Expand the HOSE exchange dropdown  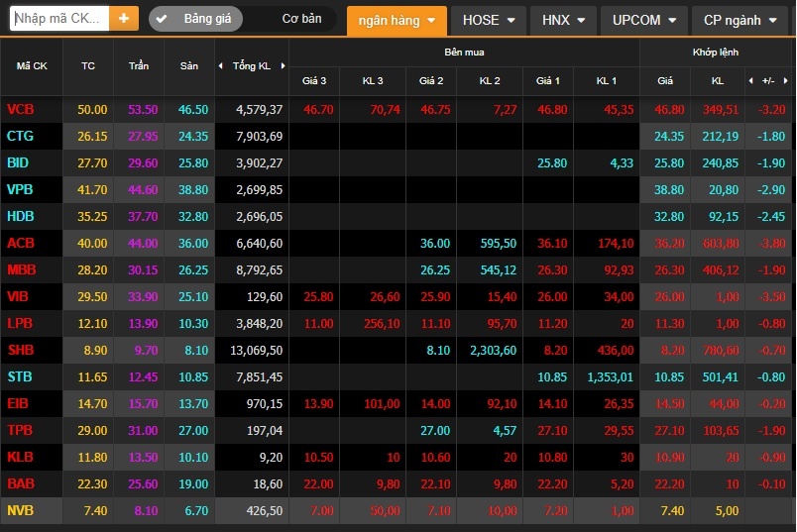click(x=489, y=20)
